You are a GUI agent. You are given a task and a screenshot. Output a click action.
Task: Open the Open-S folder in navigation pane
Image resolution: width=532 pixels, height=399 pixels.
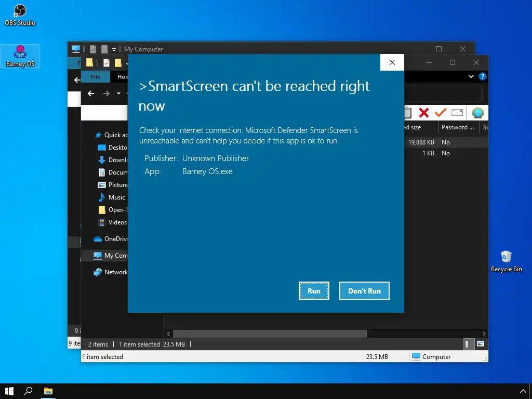112,210
